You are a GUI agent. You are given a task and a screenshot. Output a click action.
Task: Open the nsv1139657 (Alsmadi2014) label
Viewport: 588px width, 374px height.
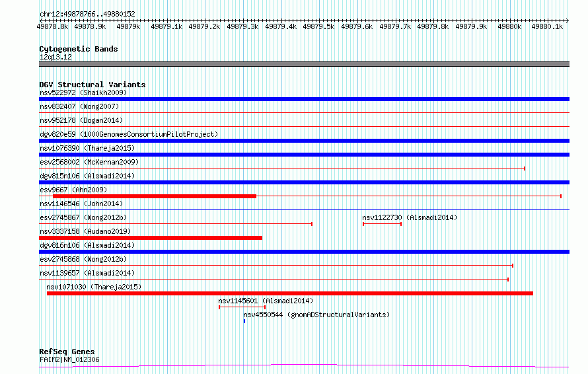click(x=87, y=273)
